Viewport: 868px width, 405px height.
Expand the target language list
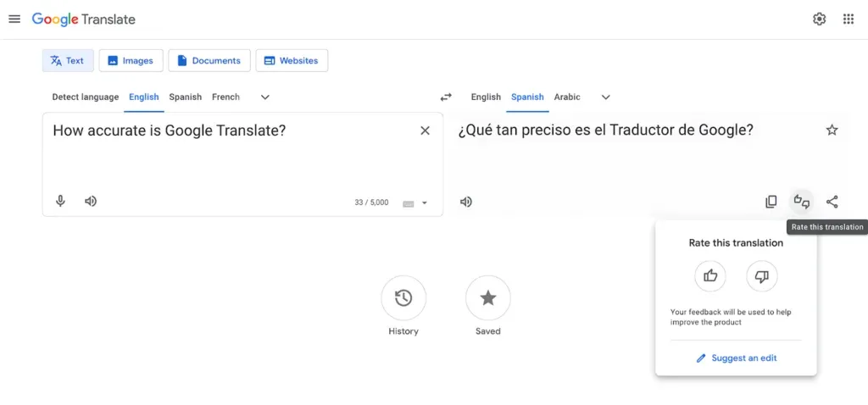[606, 97]
